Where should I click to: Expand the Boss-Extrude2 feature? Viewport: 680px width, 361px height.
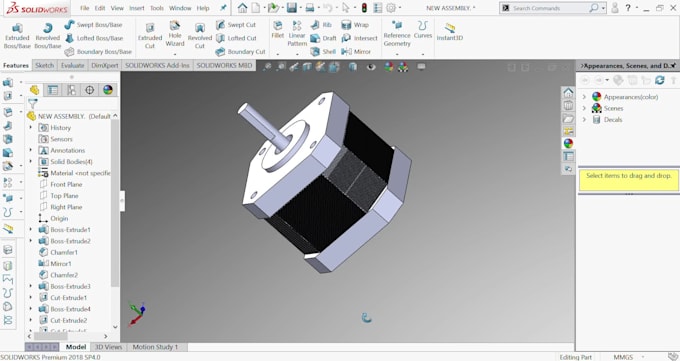coord(31,241)
